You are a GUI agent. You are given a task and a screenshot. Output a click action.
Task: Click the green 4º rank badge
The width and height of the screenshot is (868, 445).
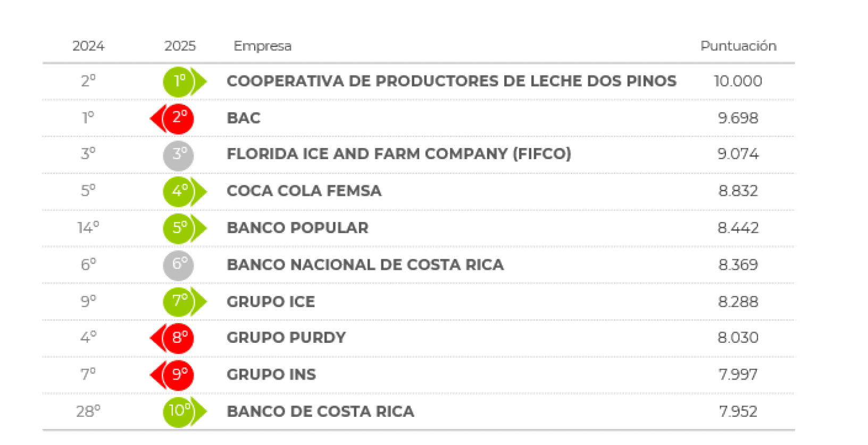(179, 192)
